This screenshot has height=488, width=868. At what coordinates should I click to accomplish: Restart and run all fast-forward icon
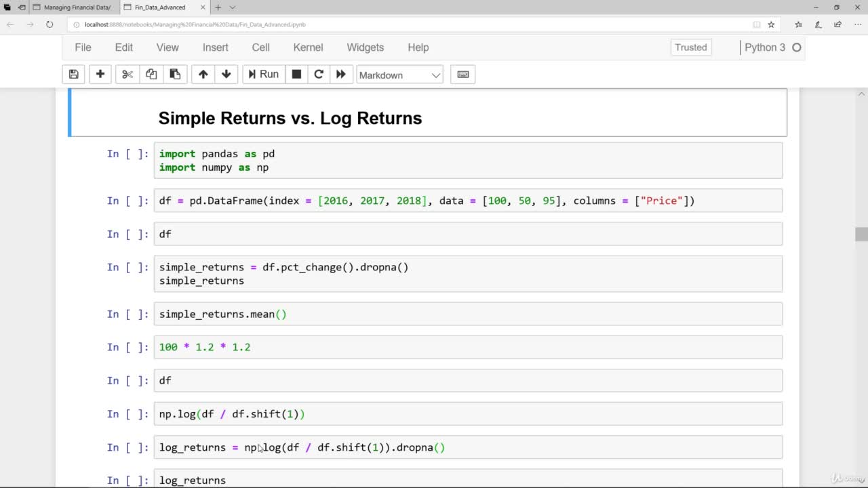341,75
